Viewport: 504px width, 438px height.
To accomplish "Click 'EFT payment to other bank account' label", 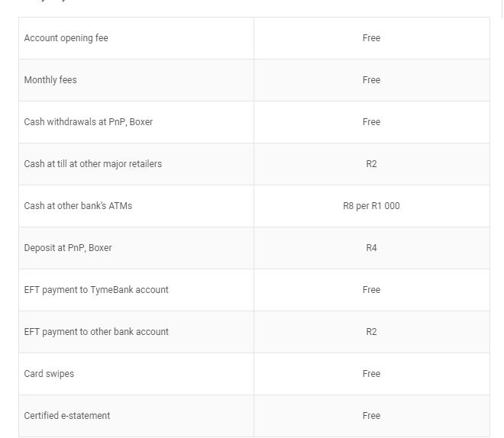I will point(96,332).
